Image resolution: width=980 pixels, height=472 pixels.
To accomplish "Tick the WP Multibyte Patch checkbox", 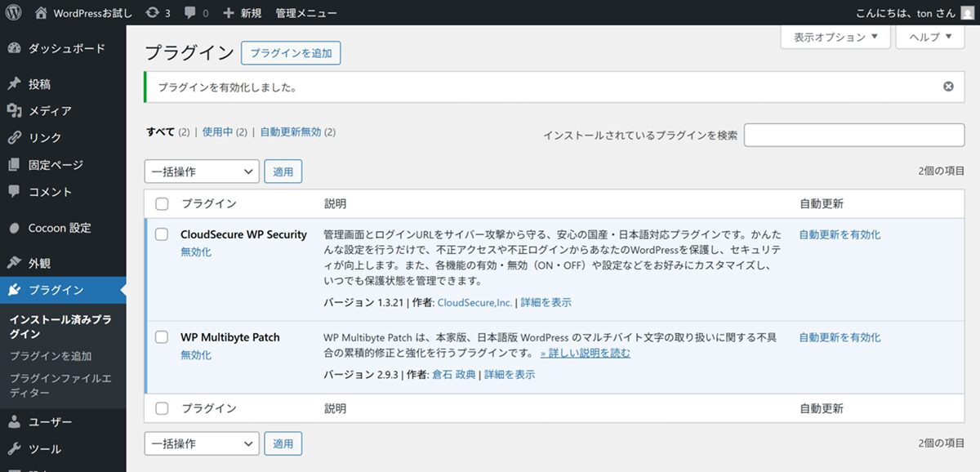I will 162,337.
